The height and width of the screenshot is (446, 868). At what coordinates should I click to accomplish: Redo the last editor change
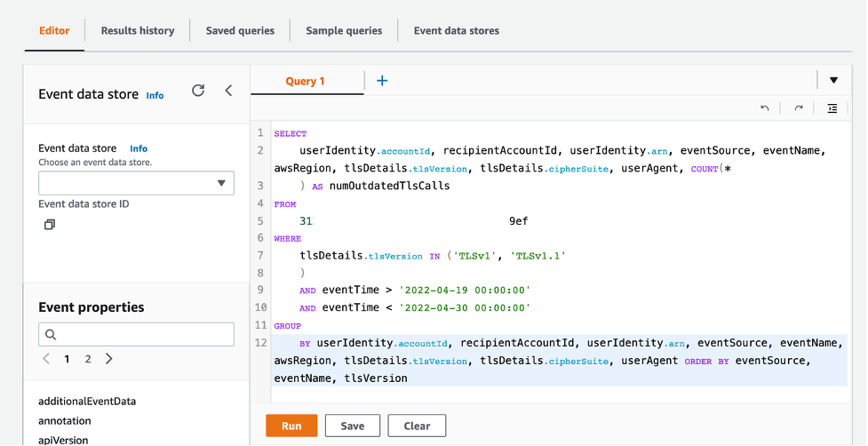click(799, 108)
